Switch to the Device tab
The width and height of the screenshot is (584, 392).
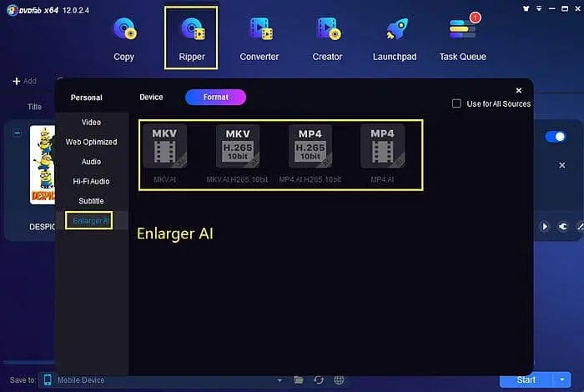[151, 97]
